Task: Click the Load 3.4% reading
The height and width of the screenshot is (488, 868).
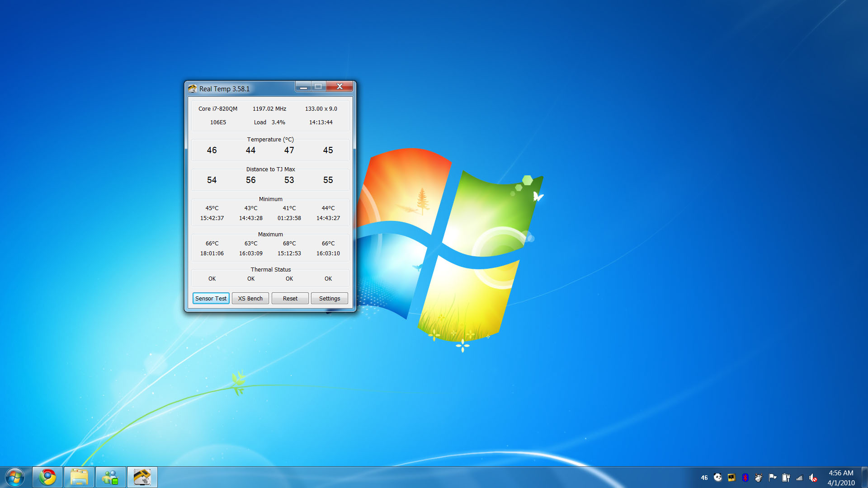Action: [x=269, y=122]
